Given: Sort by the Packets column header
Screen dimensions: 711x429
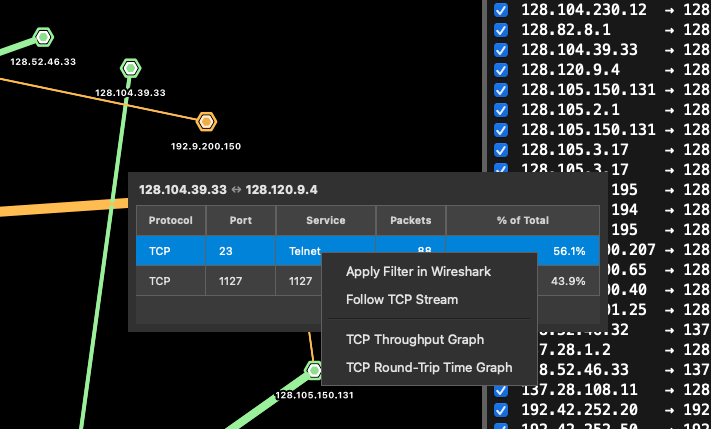Looking at the screenshot, I should (x=411, y=220).
